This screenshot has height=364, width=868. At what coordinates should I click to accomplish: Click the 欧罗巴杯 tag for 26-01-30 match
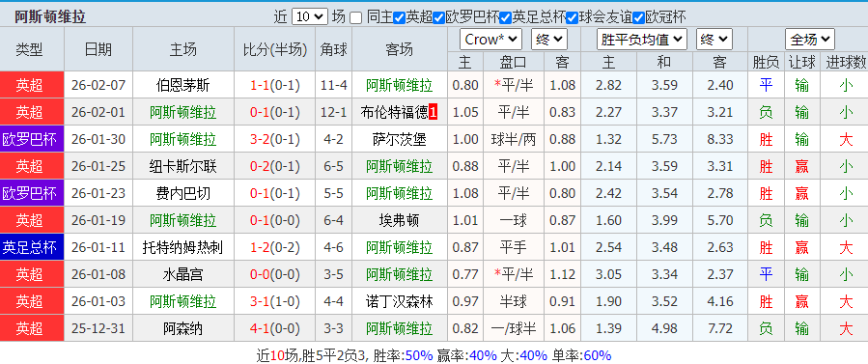click(x=32, y=139)
